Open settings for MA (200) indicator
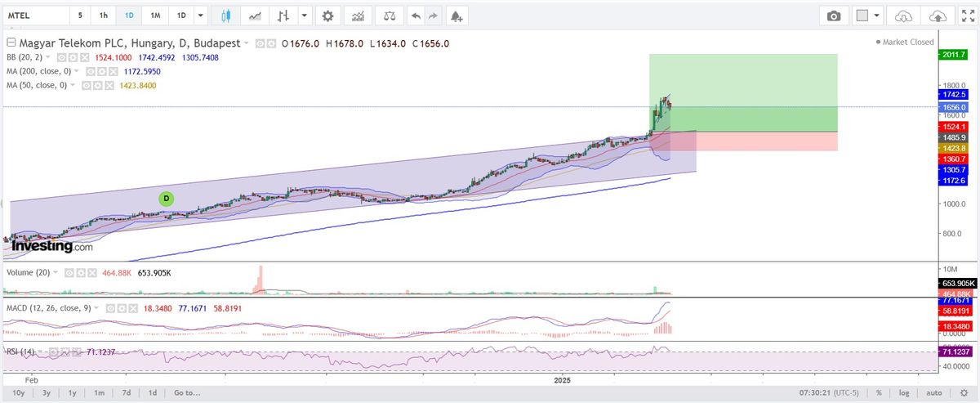 pyautogui.click(x=101, y=72)
